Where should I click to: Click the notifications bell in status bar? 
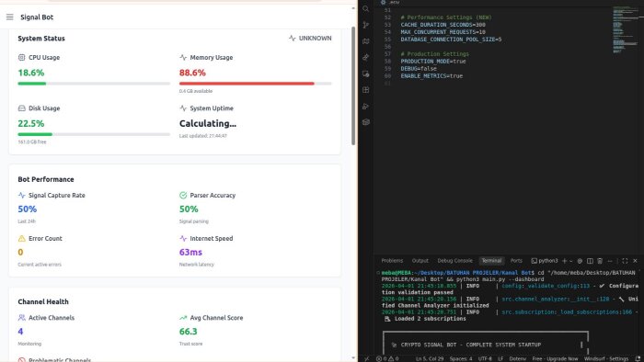pyautogui.click(x=638, y=358)
